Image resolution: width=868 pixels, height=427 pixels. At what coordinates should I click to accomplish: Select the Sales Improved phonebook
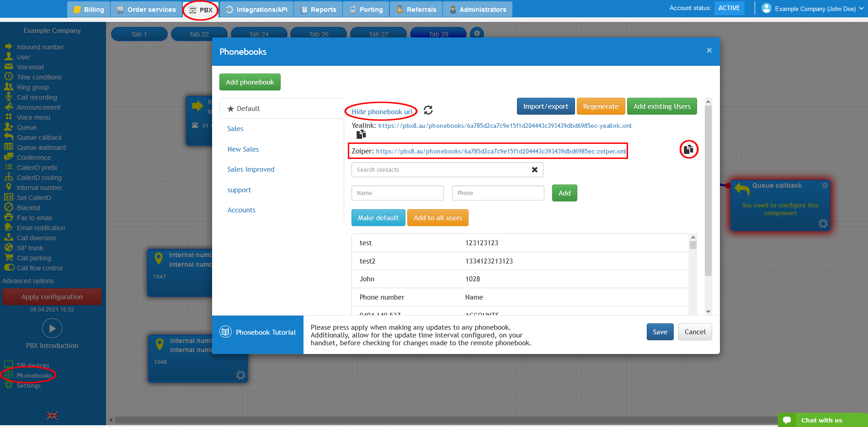tap(250, 169)
